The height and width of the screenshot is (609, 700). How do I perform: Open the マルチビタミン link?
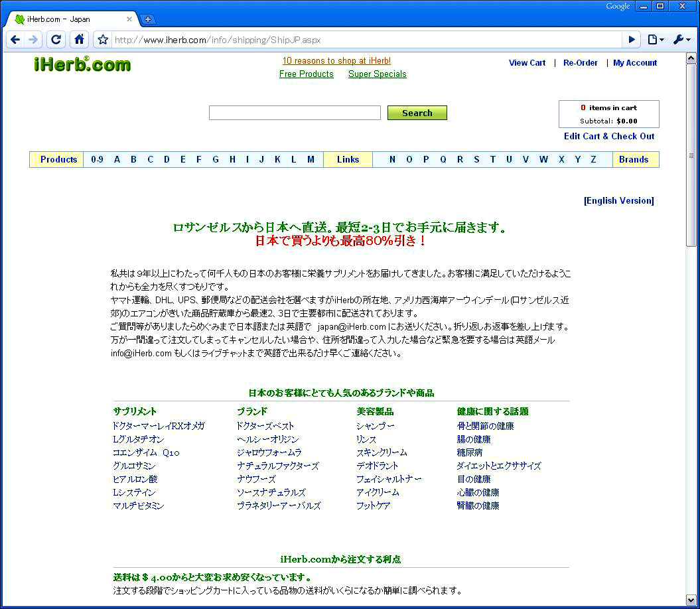(139, 506)
